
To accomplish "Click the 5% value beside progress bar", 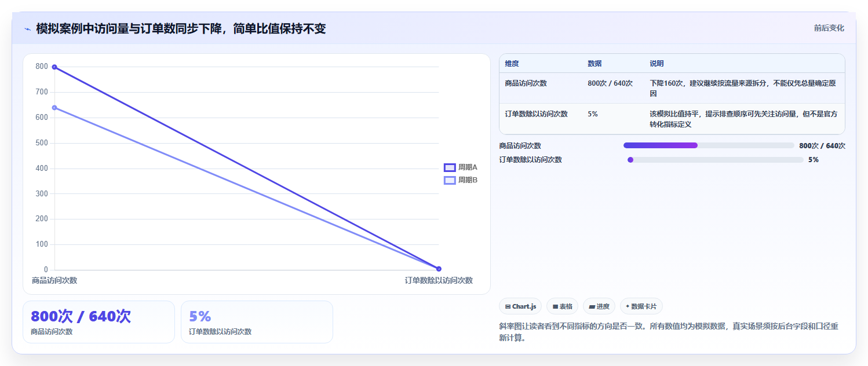I will 814,160.
